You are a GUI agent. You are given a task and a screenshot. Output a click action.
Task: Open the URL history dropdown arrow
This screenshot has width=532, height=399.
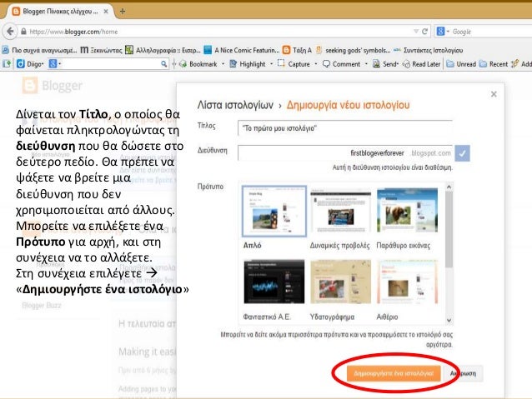click(416, 32)
